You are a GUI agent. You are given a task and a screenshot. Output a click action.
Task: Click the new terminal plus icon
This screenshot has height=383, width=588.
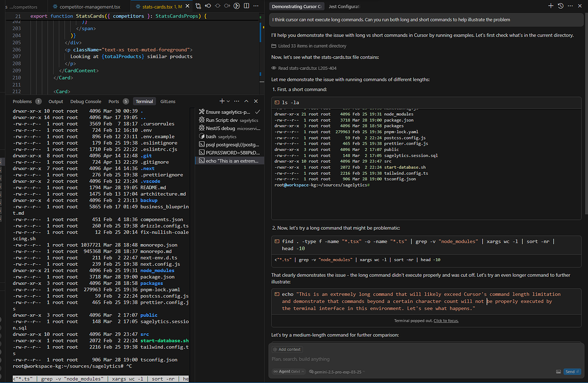222,100
